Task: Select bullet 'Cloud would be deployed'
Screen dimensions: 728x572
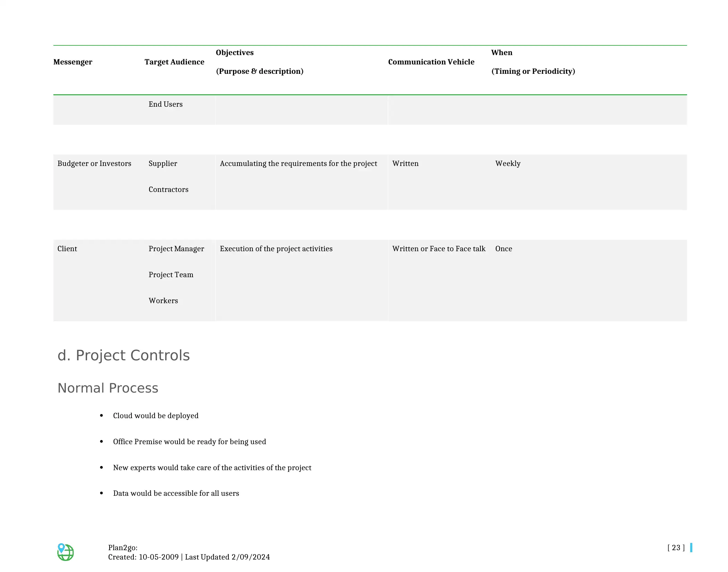Action: (156, 416)
